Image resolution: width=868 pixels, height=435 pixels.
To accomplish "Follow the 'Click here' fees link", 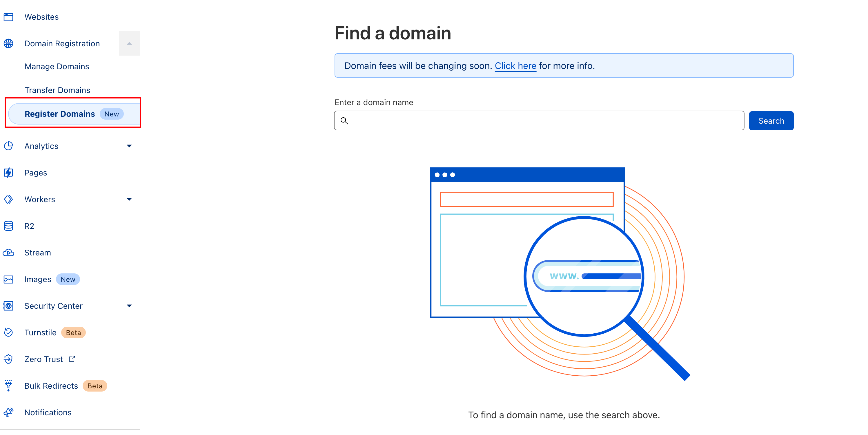I will pyautogui.click(x=515, y=66).
